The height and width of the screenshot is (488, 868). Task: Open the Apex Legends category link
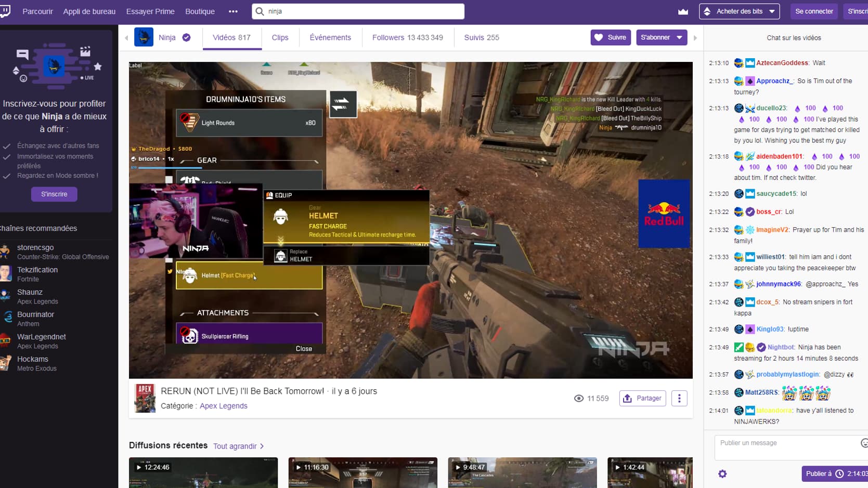224,406
